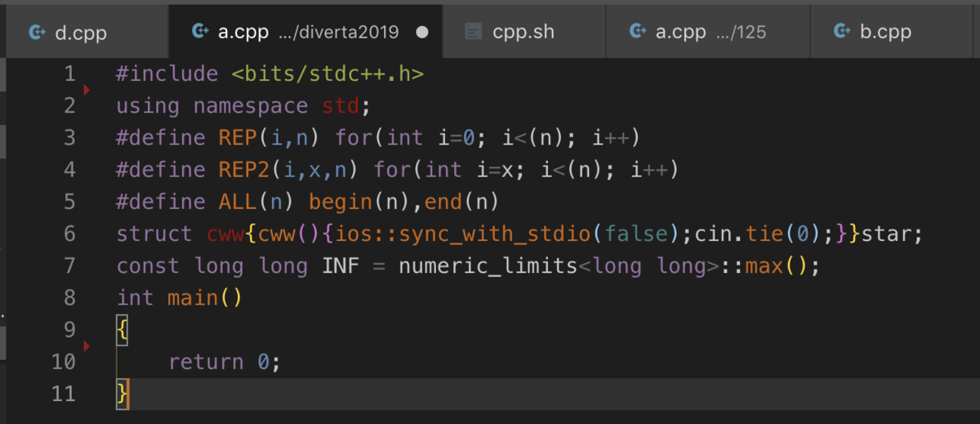Click line number 1 in the gutter
Viewport: 980px width, 424px height.
click(69, 74)
